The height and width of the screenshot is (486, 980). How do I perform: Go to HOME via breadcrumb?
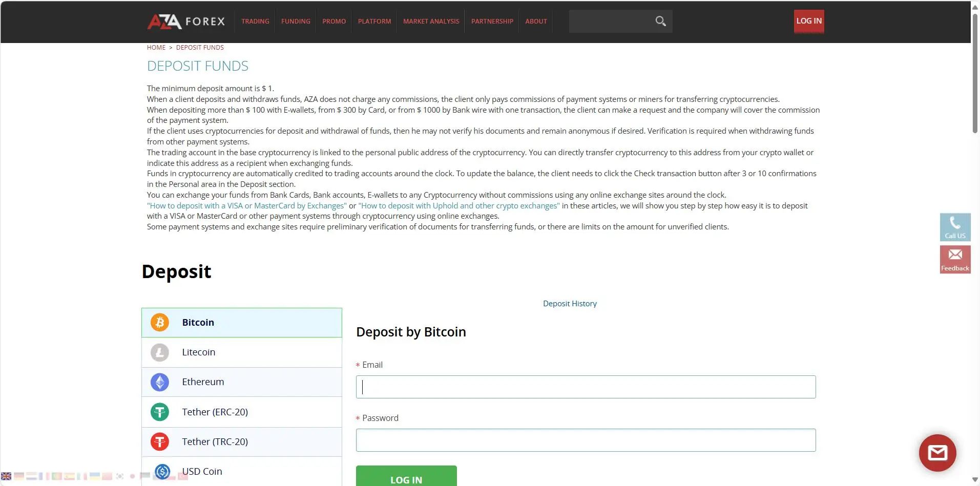click(x=156, y=48)
